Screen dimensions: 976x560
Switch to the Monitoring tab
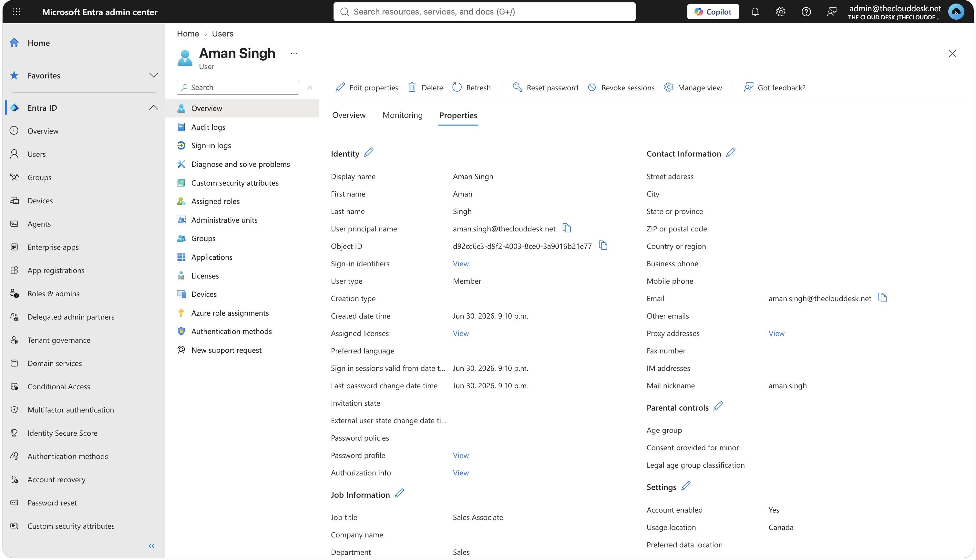coord(402,115)
